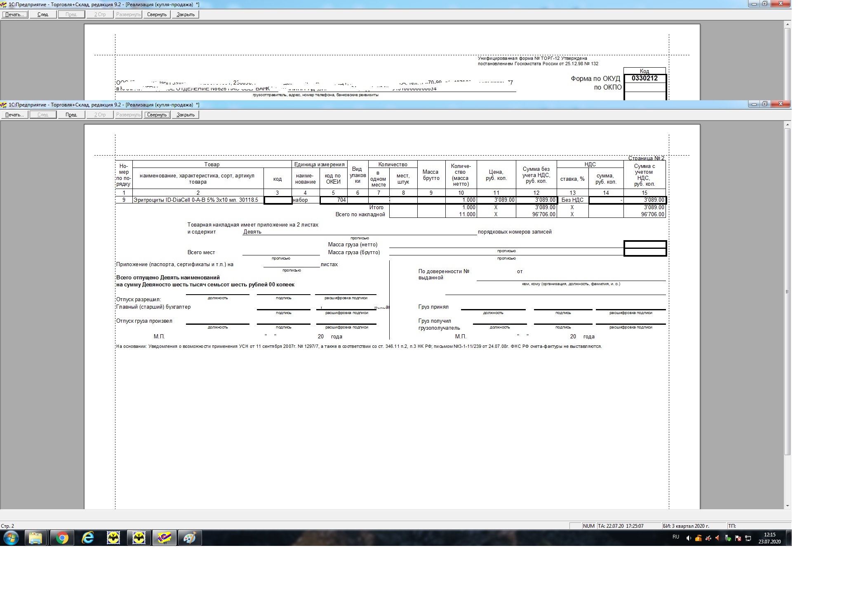Click vertical scrollbar thumb of lower preview

pyautogui.click(x=787, y=291)
